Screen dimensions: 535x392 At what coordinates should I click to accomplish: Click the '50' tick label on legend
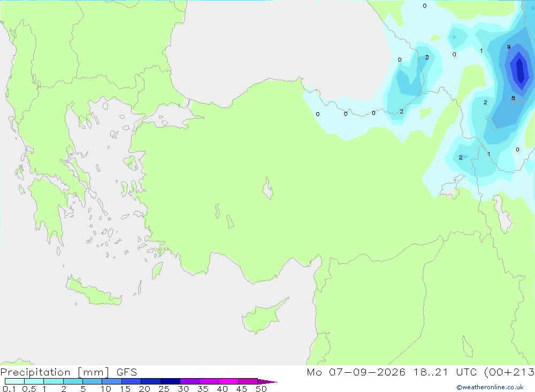tap(261, 389)
